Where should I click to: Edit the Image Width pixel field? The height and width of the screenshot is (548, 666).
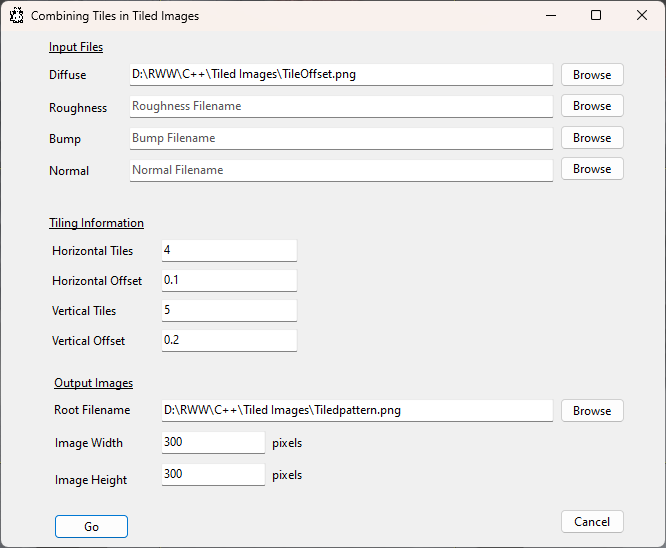(212, 442)
